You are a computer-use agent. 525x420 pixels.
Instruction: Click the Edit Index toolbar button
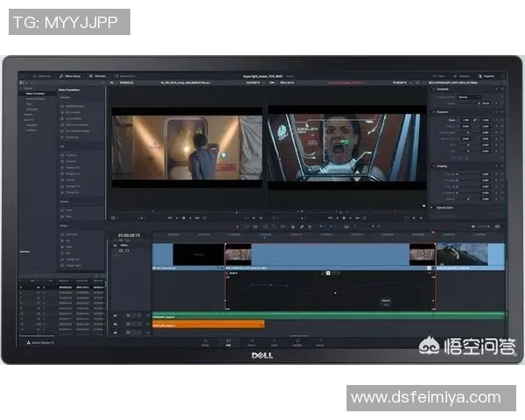click(x=98, y=77)
